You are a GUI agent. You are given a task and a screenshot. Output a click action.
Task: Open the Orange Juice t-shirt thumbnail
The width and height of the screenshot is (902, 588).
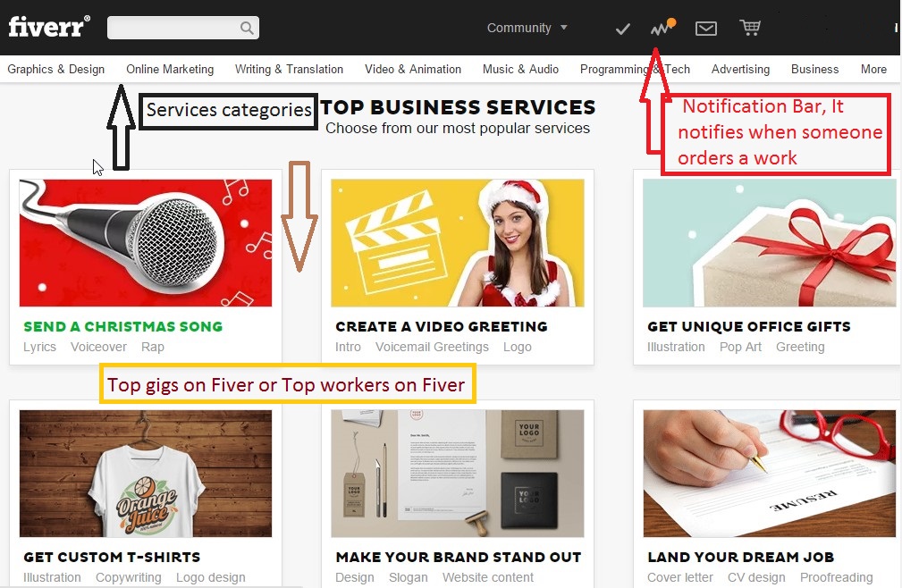pyautogui.click(x=146, y=473)
